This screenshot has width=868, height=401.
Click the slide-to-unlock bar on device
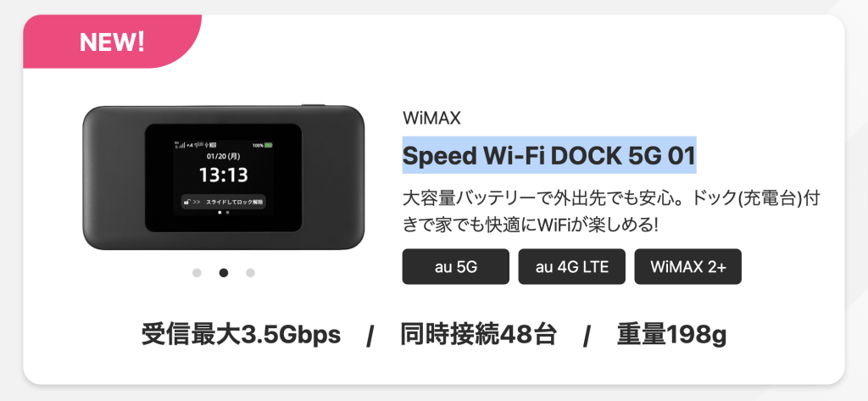point(224,202)
